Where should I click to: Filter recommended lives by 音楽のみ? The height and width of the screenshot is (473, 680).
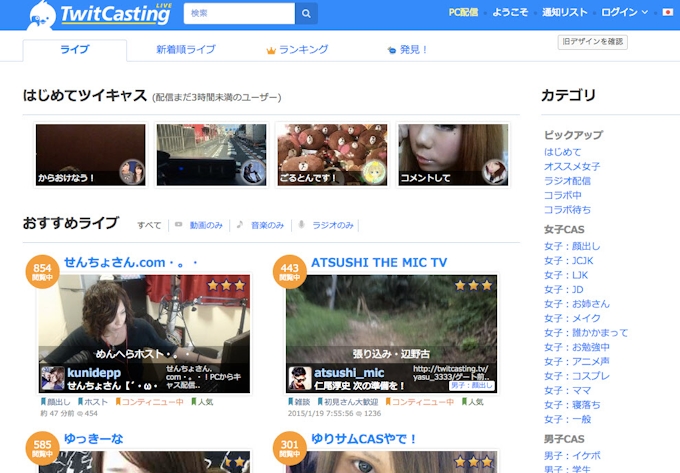tap(266, 225)
